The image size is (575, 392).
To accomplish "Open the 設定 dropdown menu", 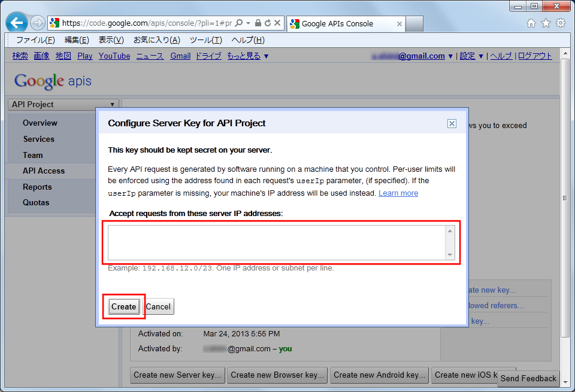I will click(471, 56).
